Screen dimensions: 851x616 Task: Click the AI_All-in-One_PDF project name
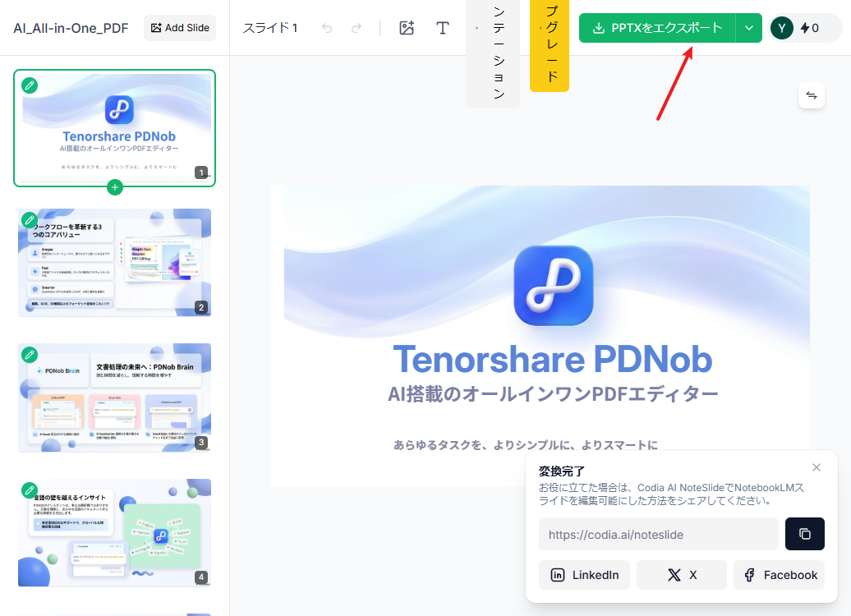pos(71,28)
